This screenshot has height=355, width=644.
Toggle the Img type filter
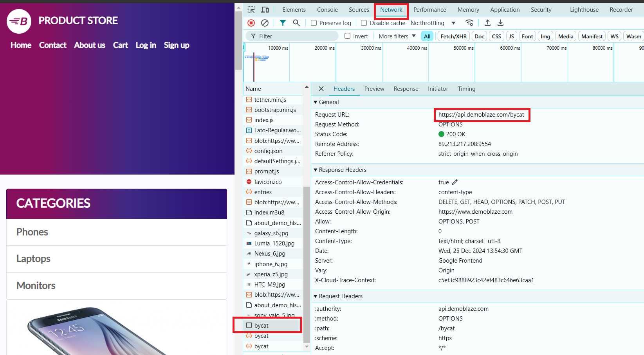tap(545, 36)
